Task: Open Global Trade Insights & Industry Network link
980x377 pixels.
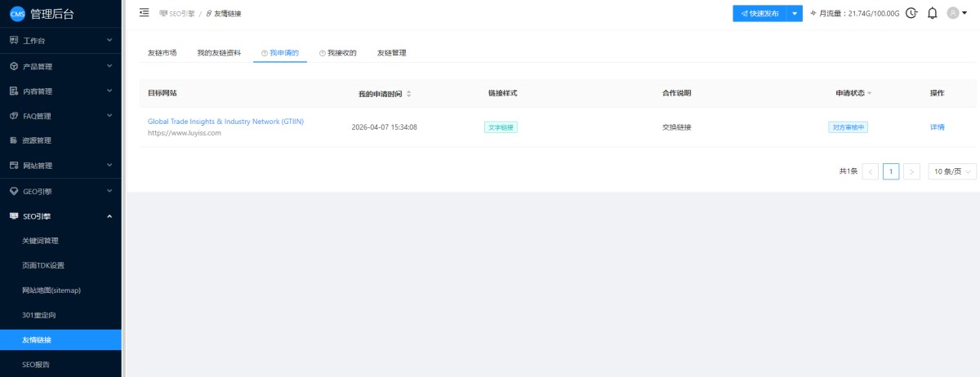Action: pos(226,122)
